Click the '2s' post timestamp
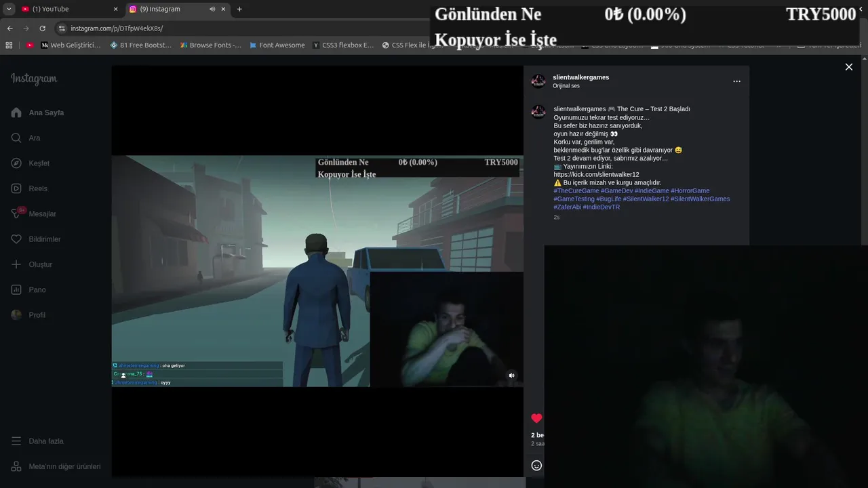 [556, 217]
